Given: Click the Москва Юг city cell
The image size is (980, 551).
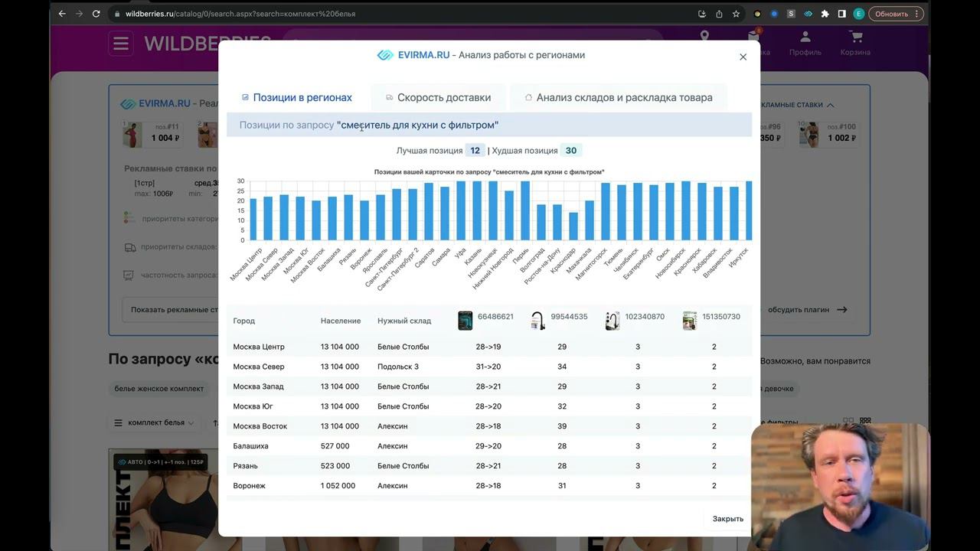Looking at the screenshot, I should pyautogui.click(x=253, y=406).
